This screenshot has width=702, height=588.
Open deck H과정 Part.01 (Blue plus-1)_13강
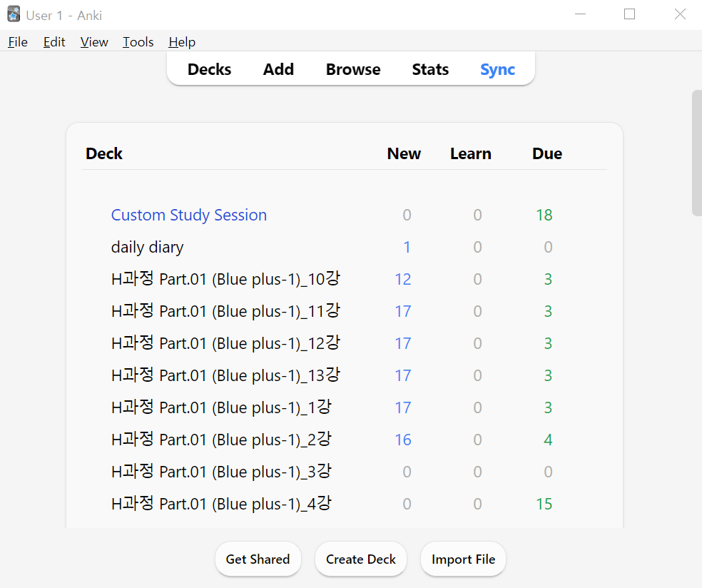pyautogui.click(x=225, y=375)
